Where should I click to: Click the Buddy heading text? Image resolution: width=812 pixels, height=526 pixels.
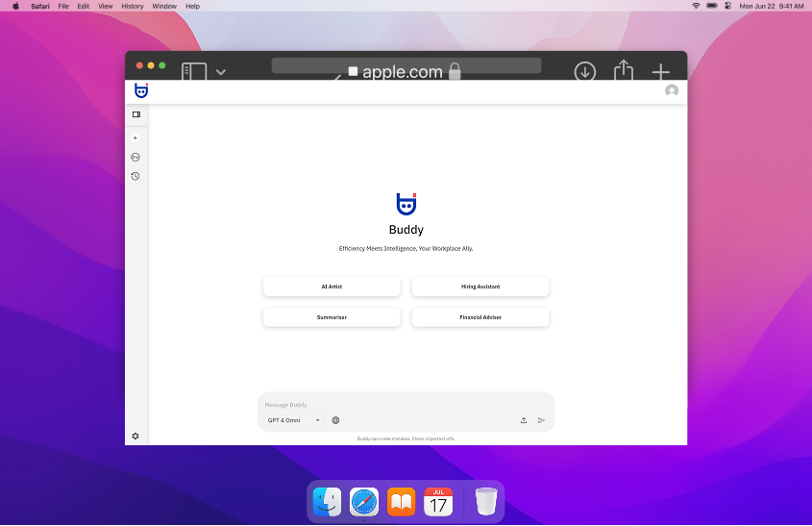406,230
